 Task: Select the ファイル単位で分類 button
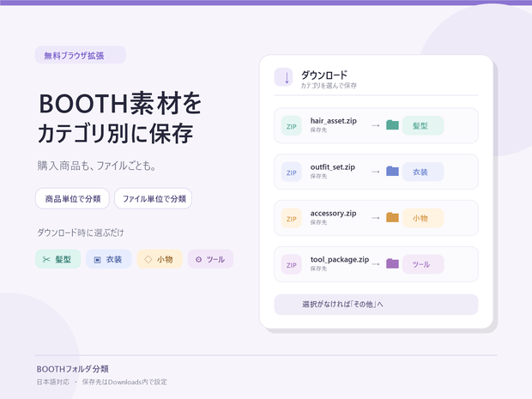coord(154,198)
